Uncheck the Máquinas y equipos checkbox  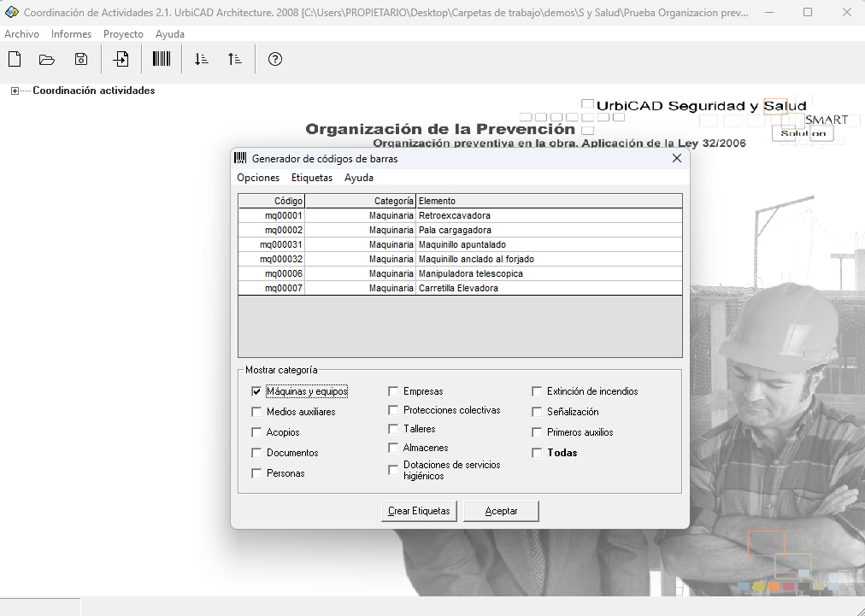click(x=256, y=391)
